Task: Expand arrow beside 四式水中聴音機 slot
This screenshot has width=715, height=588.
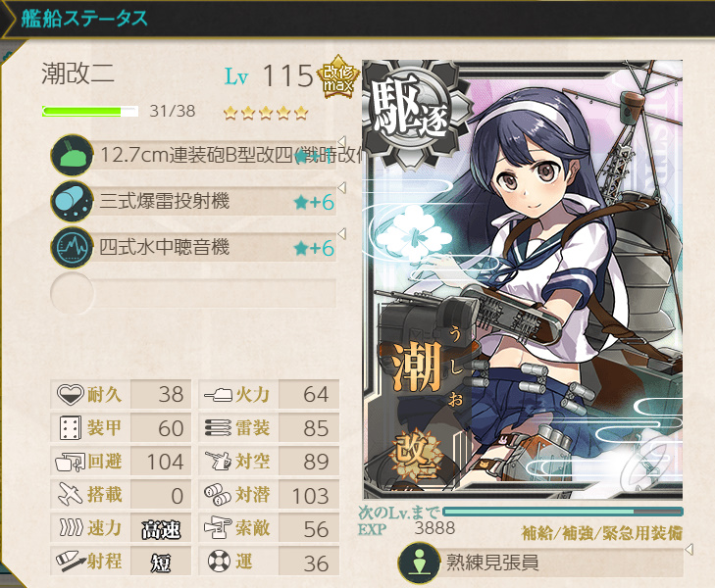Action: coord(342,233)
